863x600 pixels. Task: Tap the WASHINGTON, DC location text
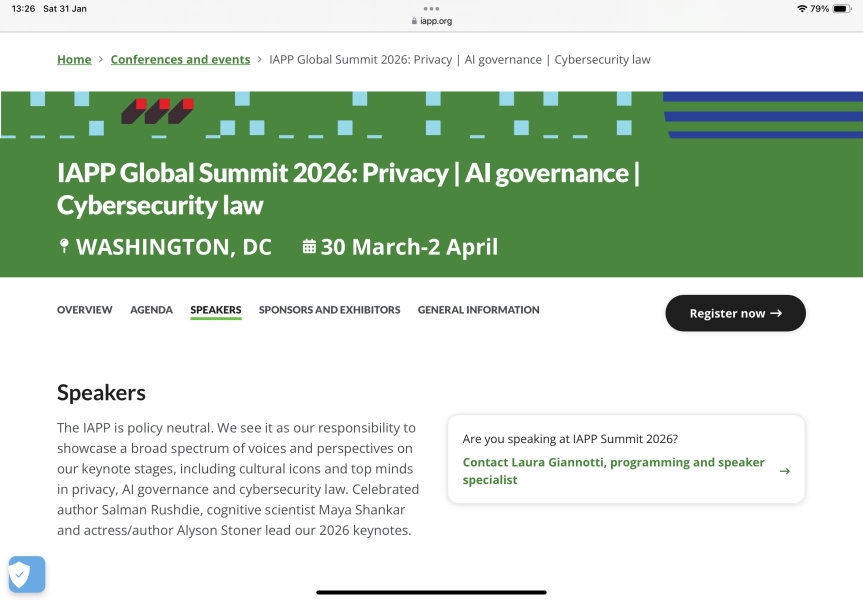coord(174,247)
